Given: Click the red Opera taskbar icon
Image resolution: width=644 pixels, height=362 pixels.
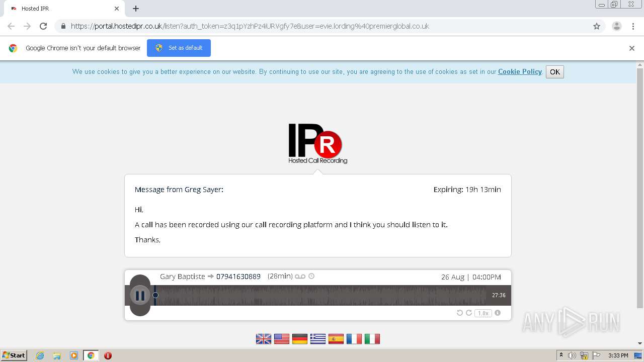Looking at the screenshot, I should pyautogui.click(x=108, y=355).
